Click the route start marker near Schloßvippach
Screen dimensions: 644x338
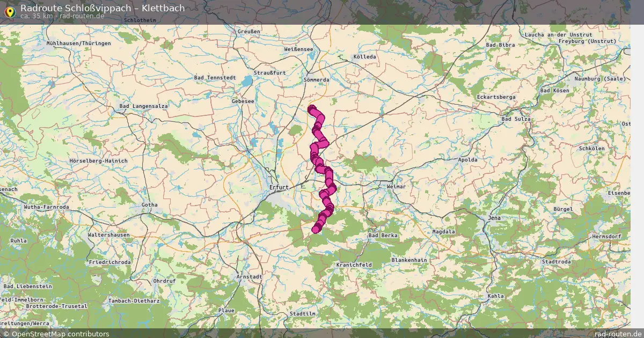point(311,109)
